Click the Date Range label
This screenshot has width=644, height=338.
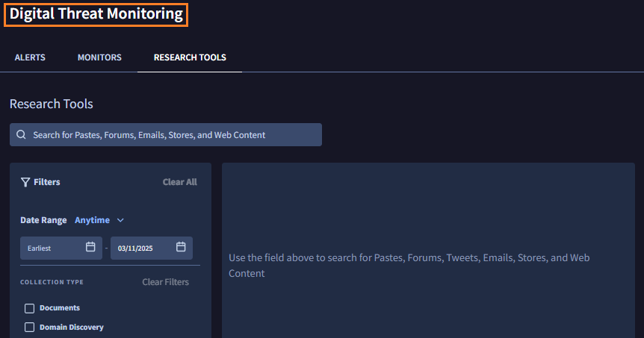coord(43,220)
